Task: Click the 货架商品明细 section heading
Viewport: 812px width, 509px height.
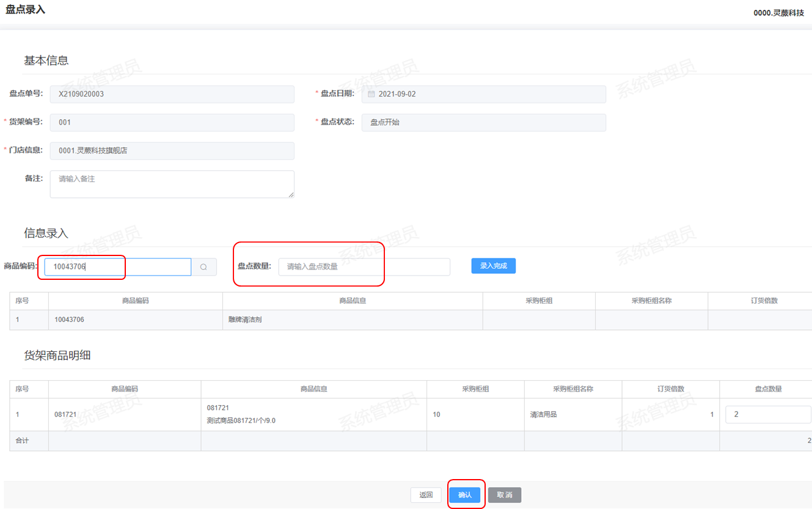Action: [x=57, y=356]
